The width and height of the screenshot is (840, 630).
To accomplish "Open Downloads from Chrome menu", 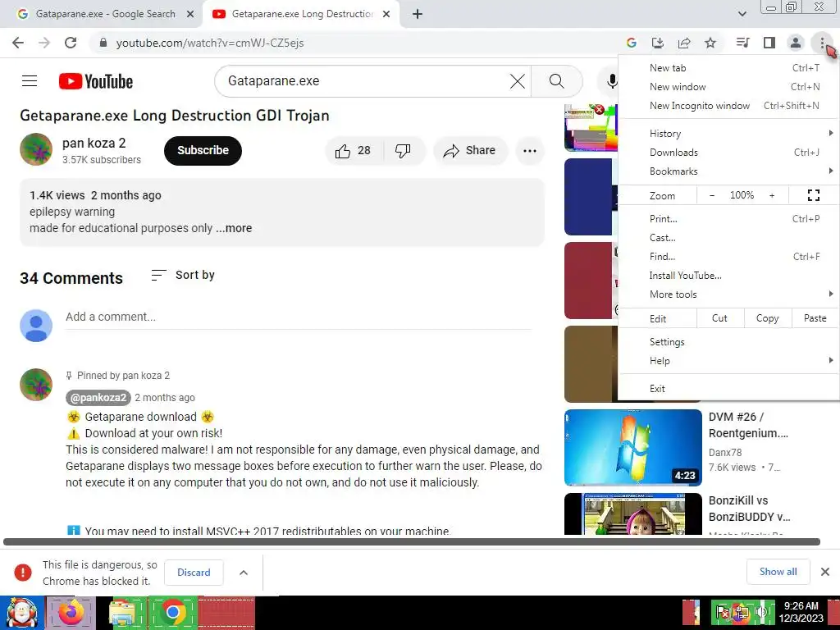I will [729, 153].
